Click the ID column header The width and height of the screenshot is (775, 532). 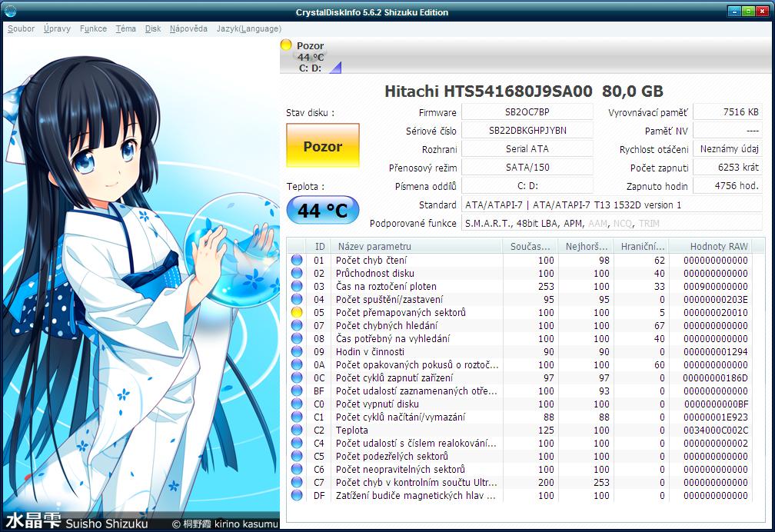[319, 246]
